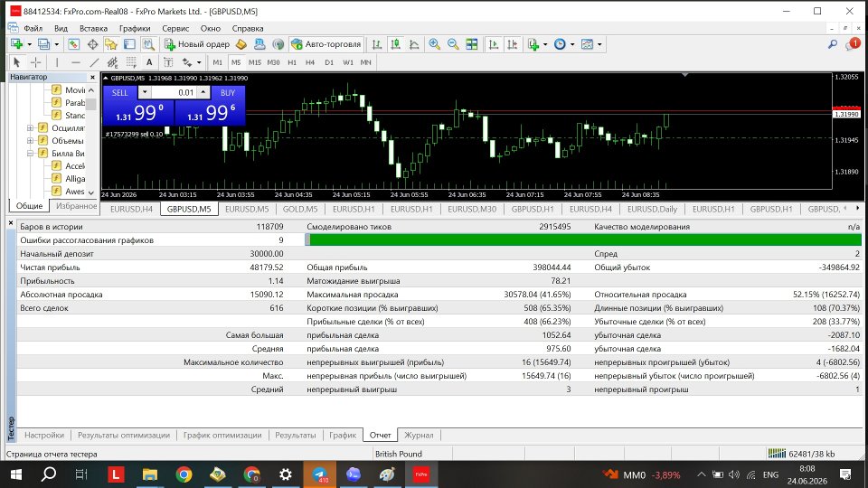Viewport: 868px width, 488px height.
Task: Open the Файл menu
Action: tap(33, 28)
